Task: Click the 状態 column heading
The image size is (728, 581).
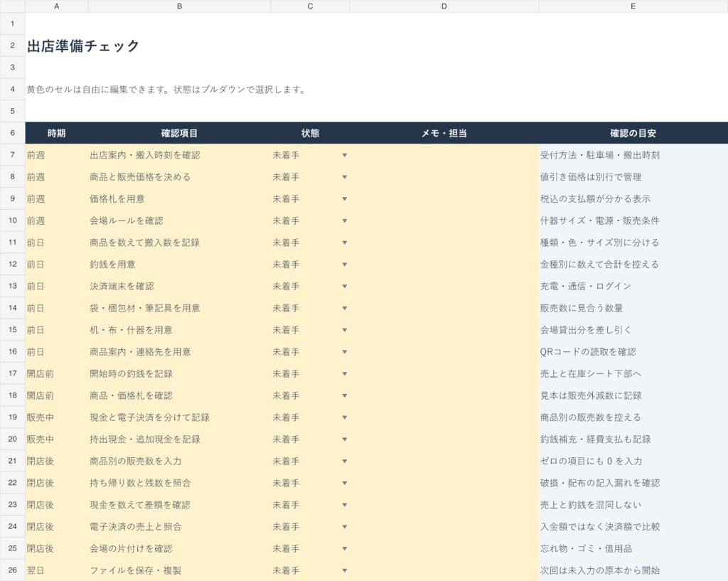Action: pos(310,133)
